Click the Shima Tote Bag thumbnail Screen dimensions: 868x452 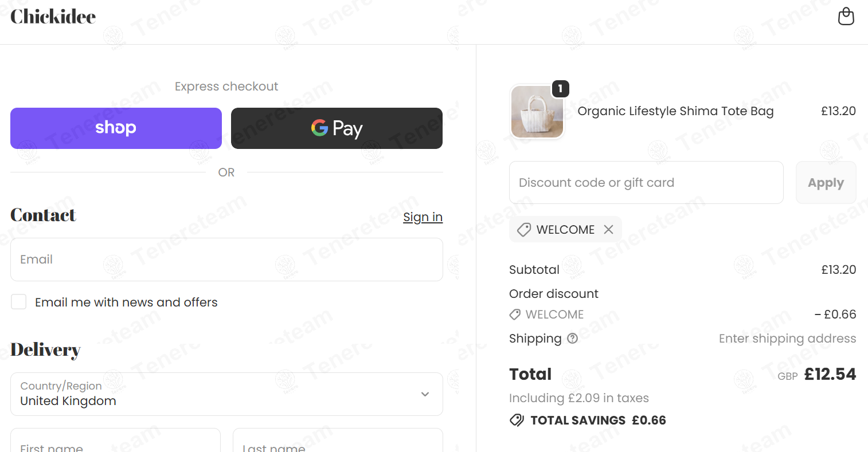click(x=537, y=112)
